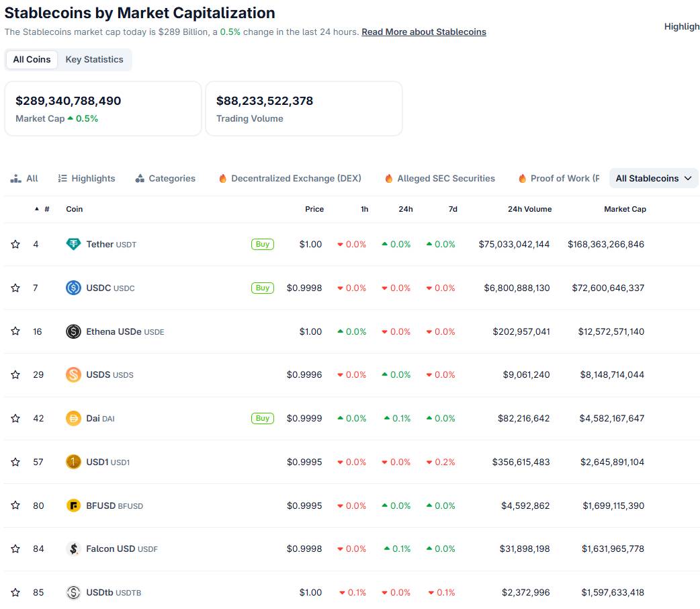Click the orange USDS logo
Screen dimensions: 700x609
(73, 374)
